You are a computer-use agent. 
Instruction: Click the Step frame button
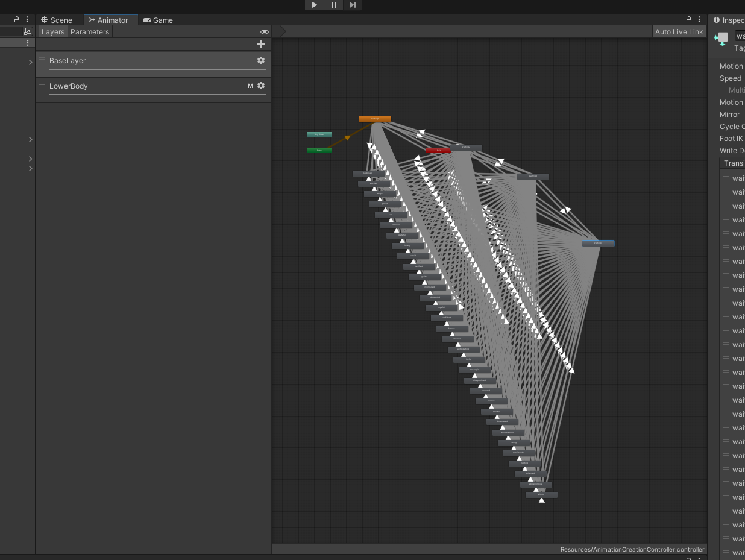pyautogui.click(x=353, y=5)
